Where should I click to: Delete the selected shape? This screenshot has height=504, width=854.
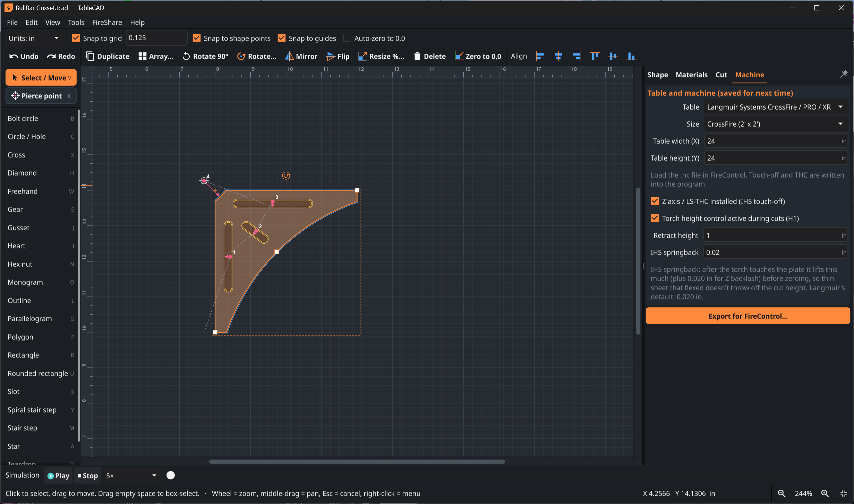tap(429, 56)
